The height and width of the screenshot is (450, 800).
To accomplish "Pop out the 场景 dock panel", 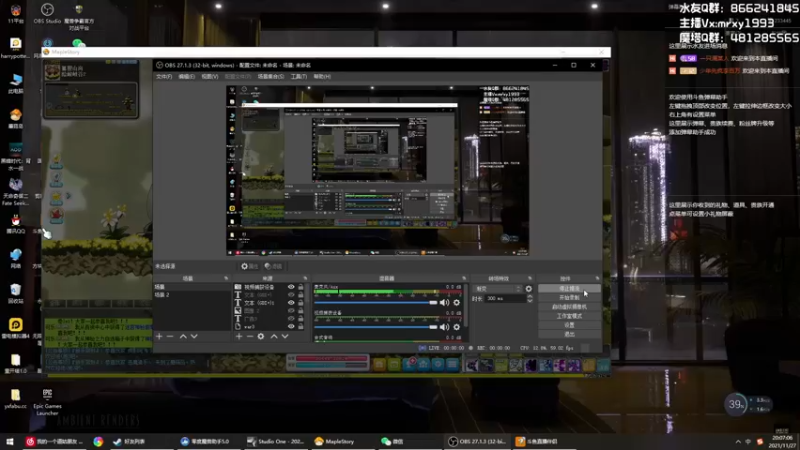I will 226,279.
